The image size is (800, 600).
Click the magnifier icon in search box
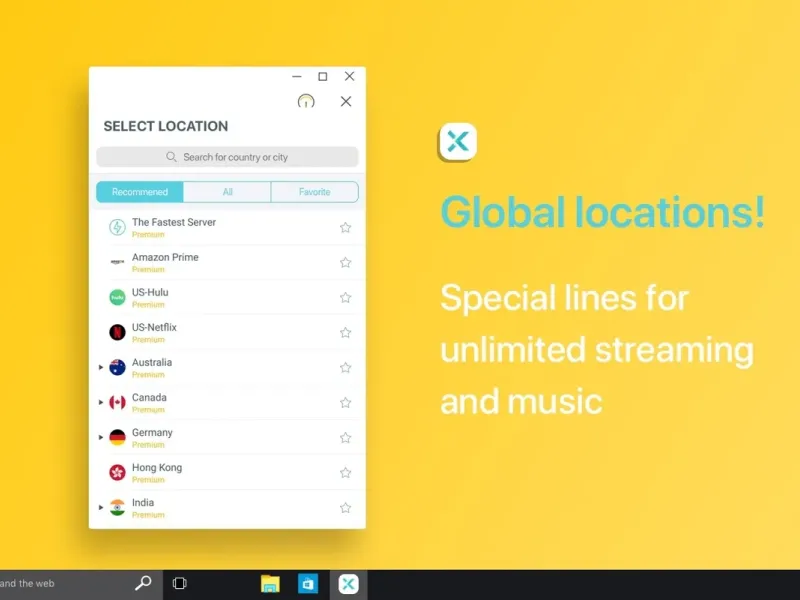click(x=171, y=157)
